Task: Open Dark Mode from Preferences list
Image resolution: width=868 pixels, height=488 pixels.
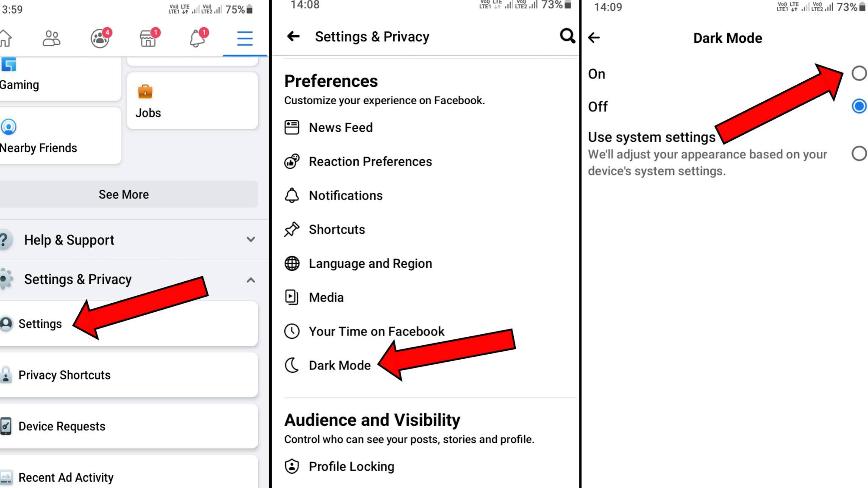Action: coord(339,365)
